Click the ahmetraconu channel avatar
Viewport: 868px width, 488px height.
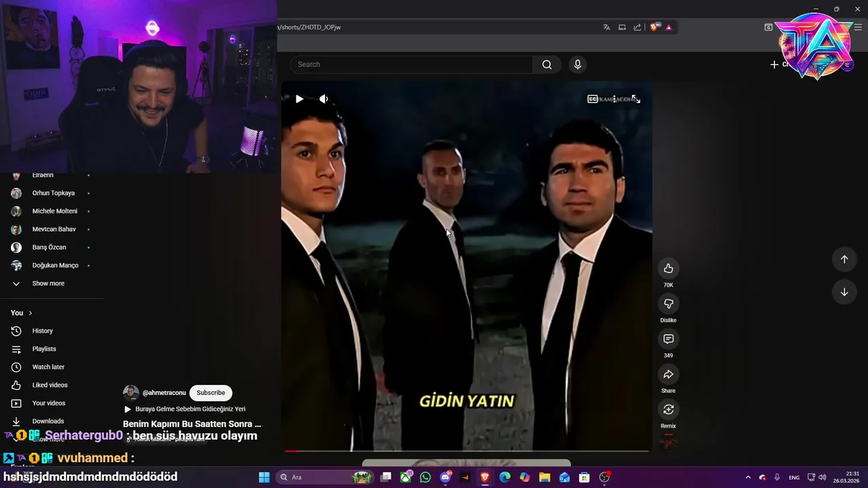[131, 392]
